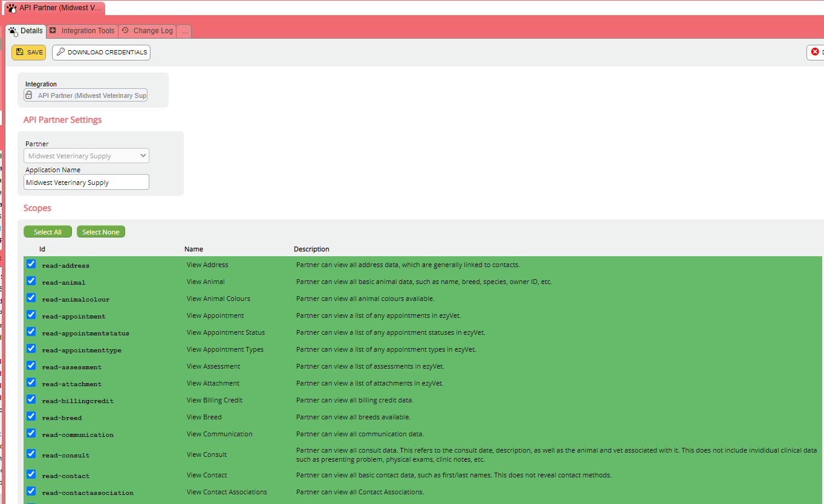The width and height of the screenshot is (824, 504).
Task: Click the paw icon in the Details tab
Action: tap(13, 31)
